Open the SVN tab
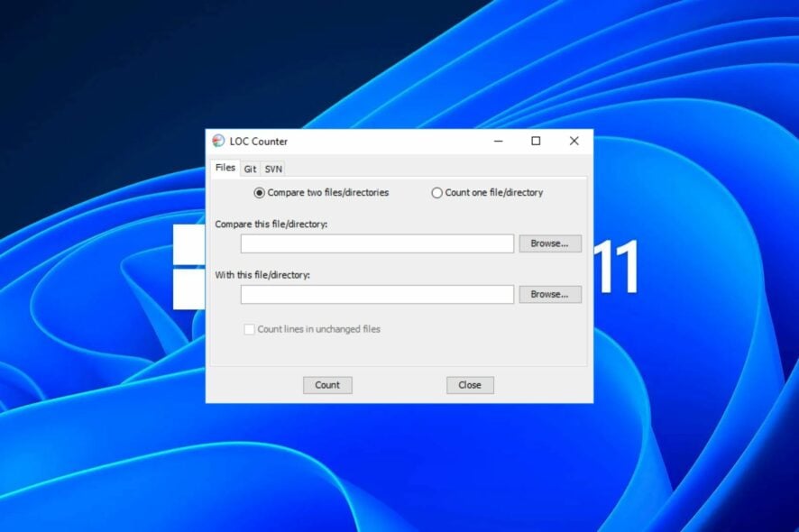This screenshot has height=532, width=799. point(273,169)
